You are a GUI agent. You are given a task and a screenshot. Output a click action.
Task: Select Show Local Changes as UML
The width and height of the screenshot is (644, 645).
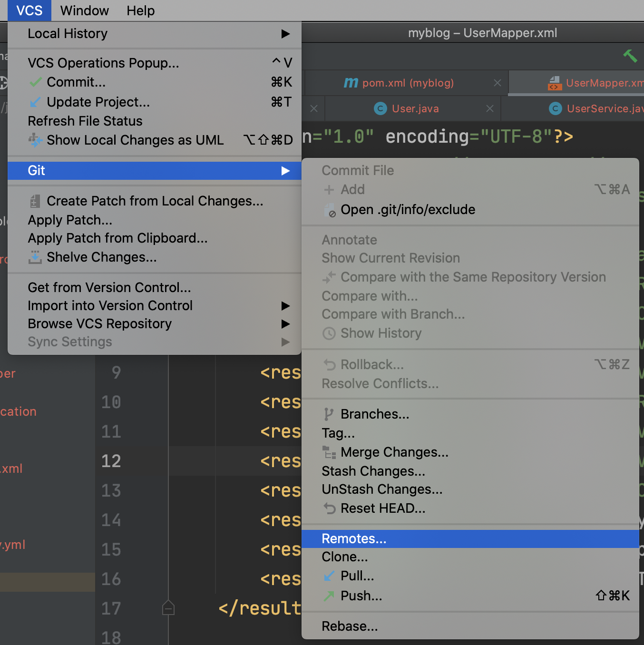point(155,140)
